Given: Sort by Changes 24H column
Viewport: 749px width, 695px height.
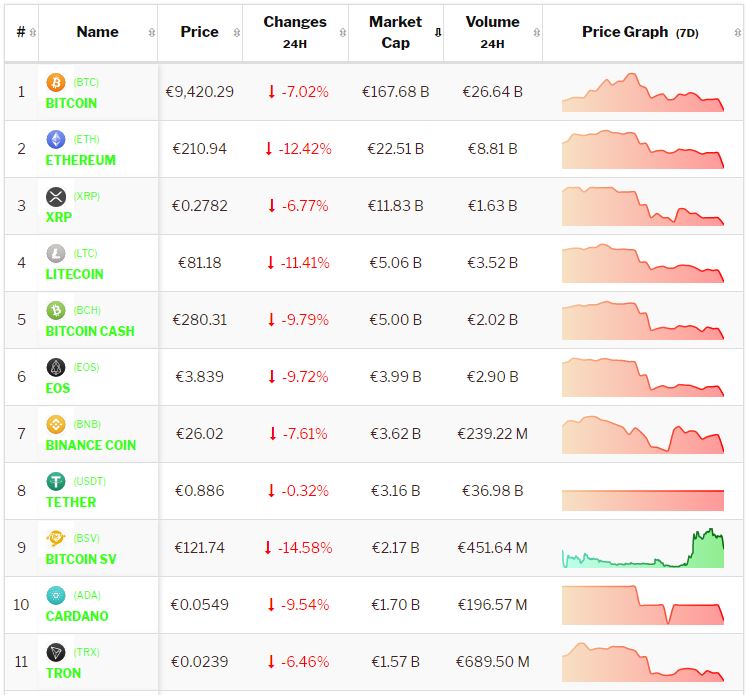Looking at the screenshot, I should (295, 32).
